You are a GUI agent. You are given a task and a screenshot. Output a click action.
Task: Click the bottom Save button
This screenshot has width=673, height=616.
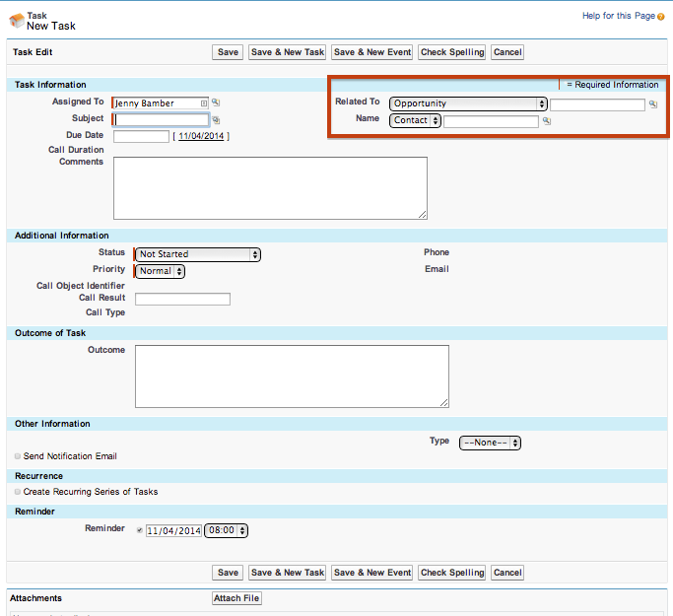228,573
